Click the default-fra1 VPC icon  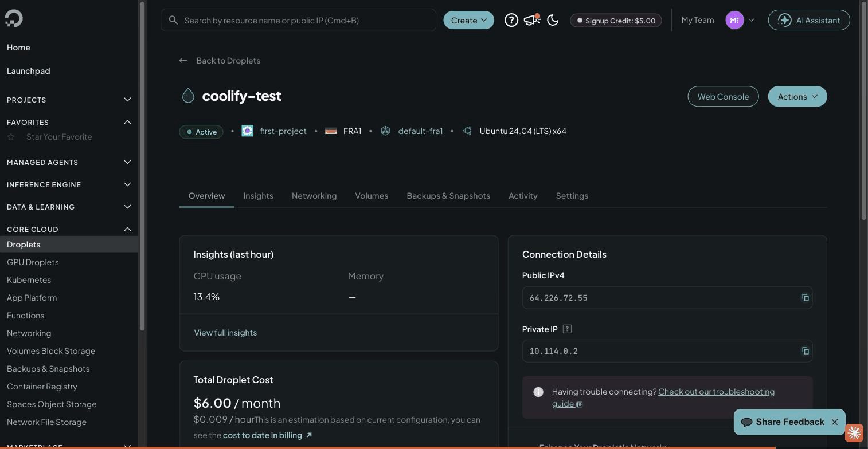tap(385, 131)
